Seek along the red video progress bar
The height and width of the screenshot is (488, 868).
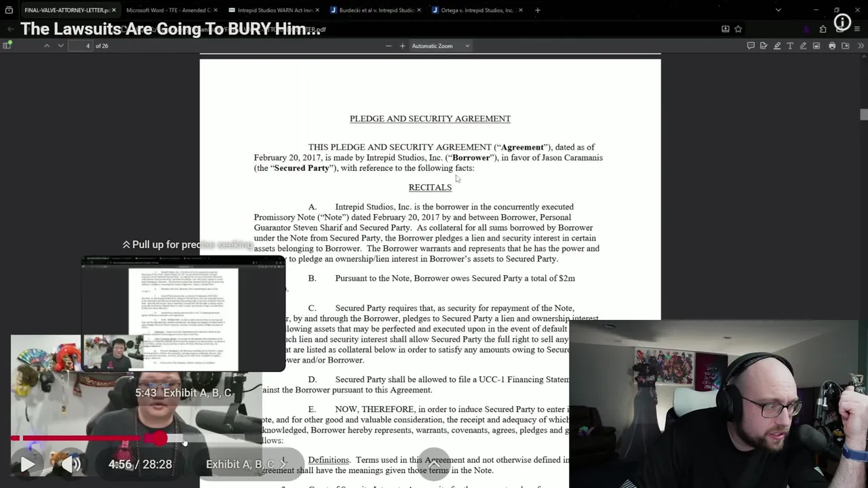[x=85, y=439]
